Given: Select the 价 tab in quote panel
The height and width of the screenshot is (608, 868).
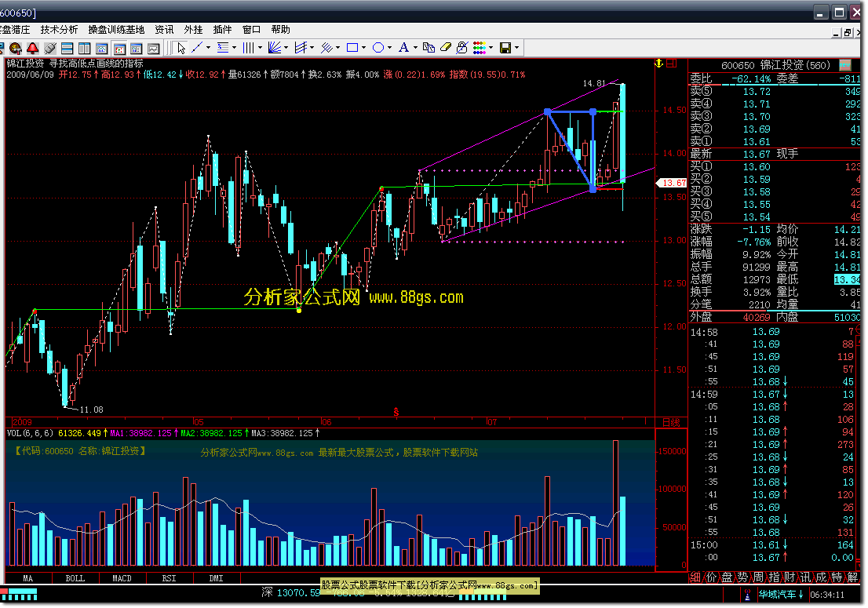Looking at the screenshot, I should click(x=711, y=577).
